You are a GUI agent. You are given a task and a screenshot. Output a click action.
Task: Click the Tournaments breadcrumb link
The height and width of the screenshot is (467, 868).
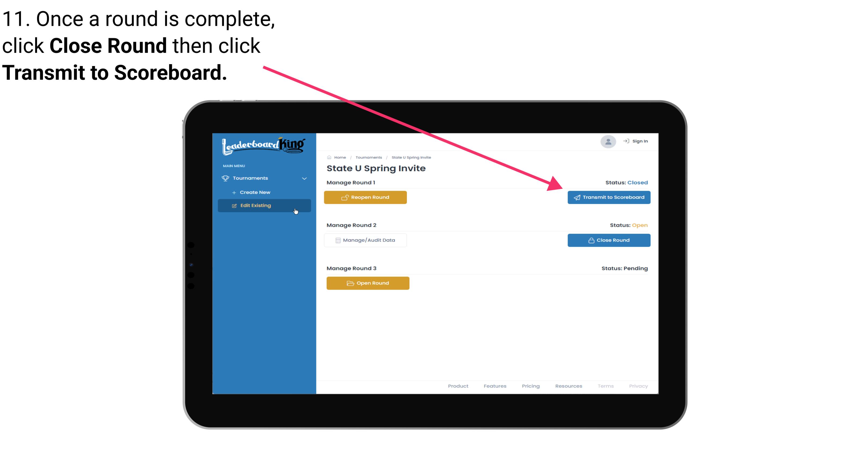pyautogui.click(x=368, y=157)
